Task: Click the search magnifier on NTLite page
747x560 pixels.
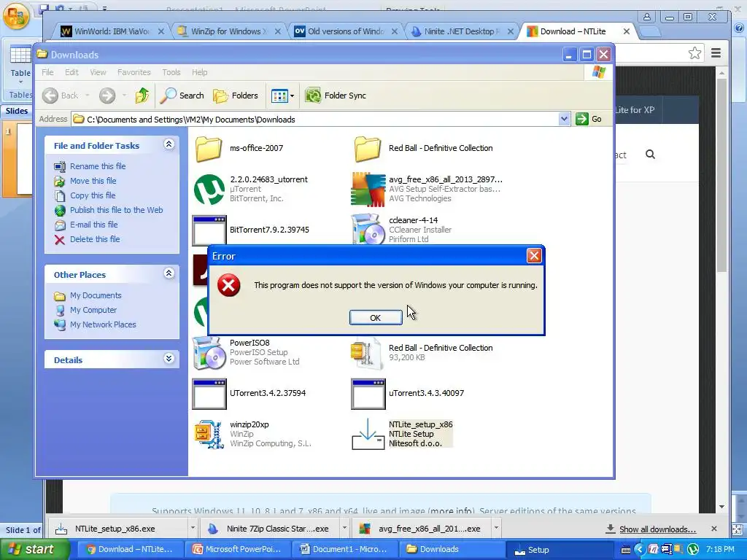Action: point(650,155)
